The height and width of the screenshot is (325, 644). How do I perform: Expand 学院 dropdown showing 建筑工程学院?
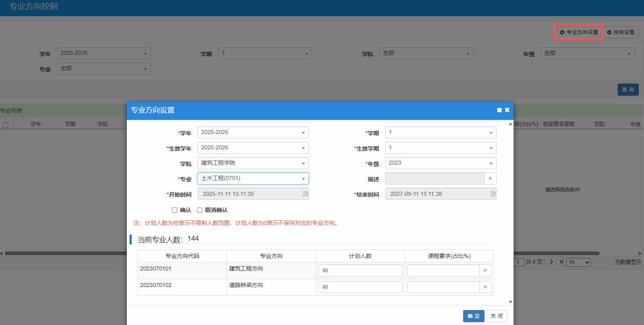pos(303,164)
